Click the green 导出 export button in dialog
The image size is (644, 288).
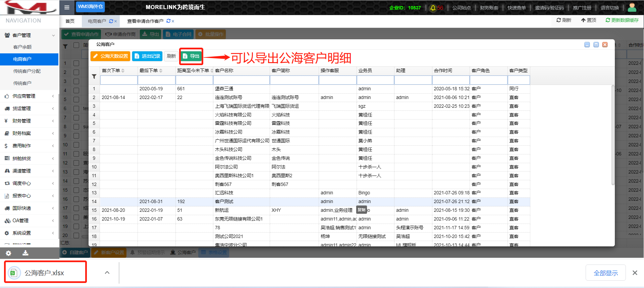coord(191,56)
